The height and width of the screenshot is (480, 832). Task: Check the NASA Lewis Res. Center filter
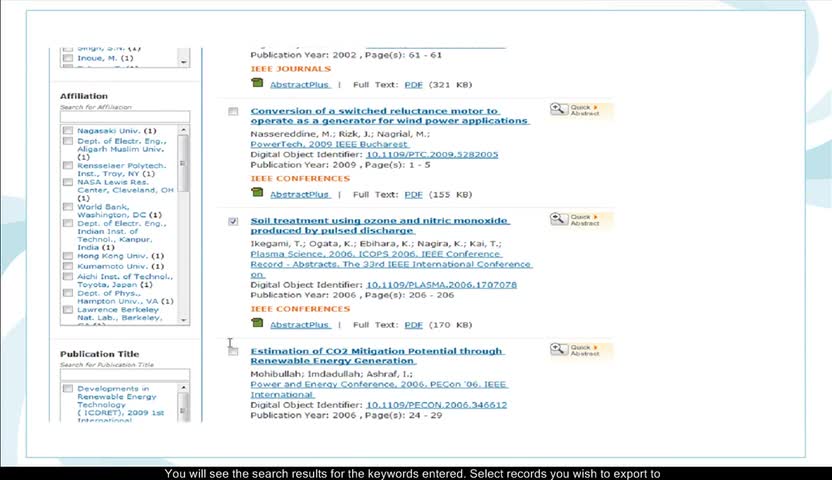pyautogui.click(x=68, y=182)
